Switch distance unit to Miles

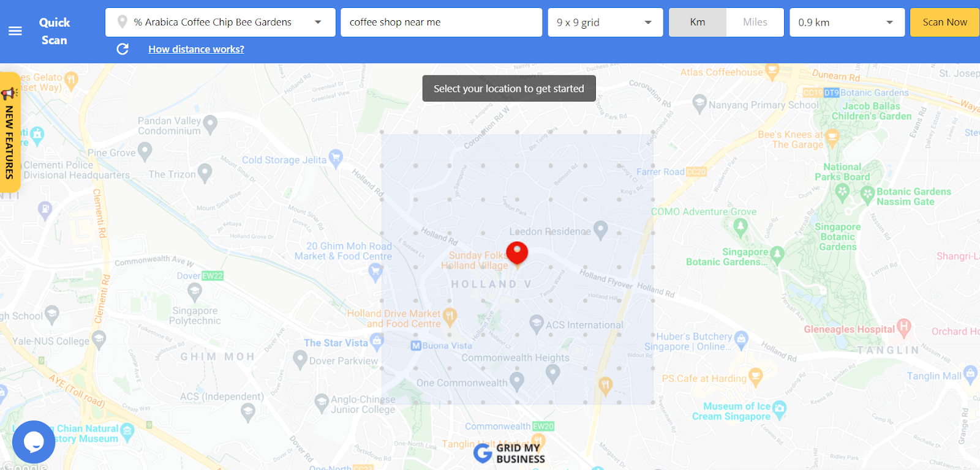pos(755,22)
